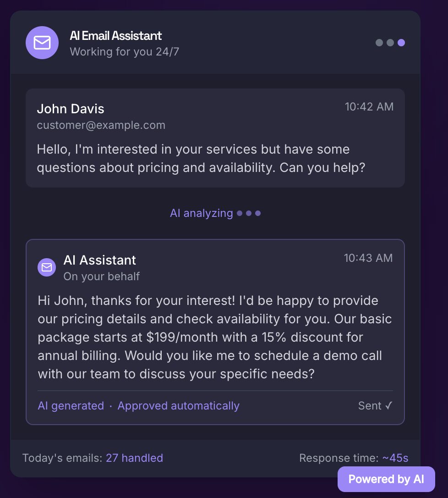Click the 10:42 AM timestamp
Screen dimensions: 448x498
coord(369,107)
